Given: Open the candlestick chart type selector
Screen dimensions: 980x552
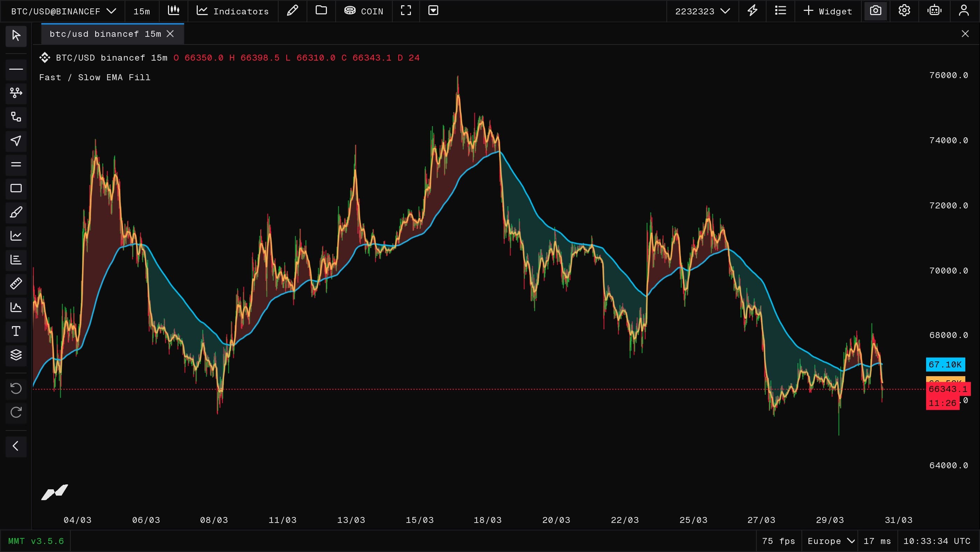Looking at the screenshot, I should [x=174, y=11].
